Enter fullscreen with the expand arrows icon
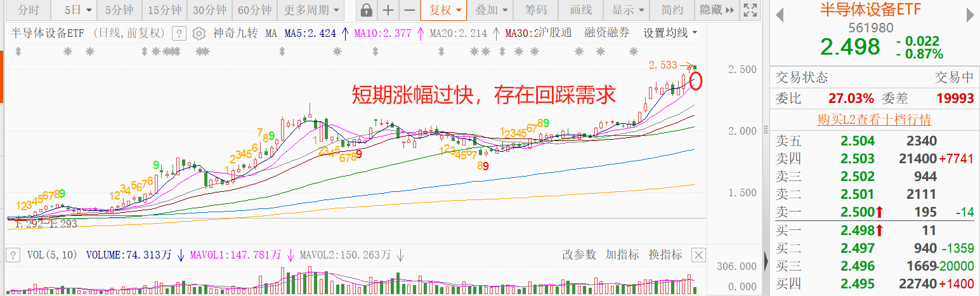The width and height of the screenshot is (980, 296). (x=750, y=10)
